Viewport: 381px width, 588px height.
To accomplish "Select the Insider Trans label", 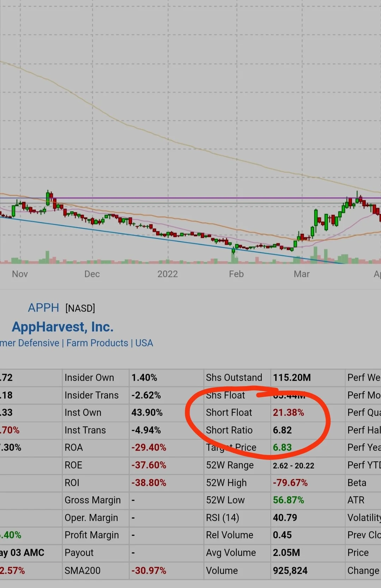I will (91, 395).
